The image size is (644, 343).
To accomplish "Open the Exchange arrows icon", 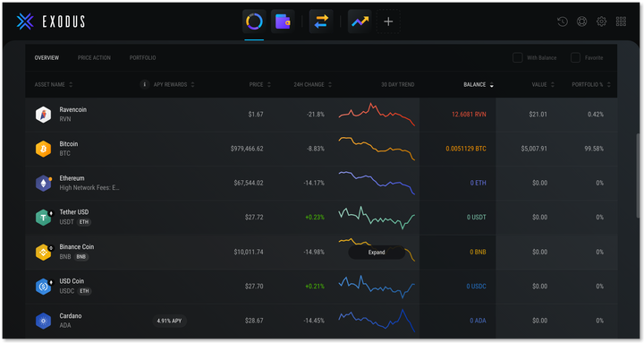I will coord(321,21).
